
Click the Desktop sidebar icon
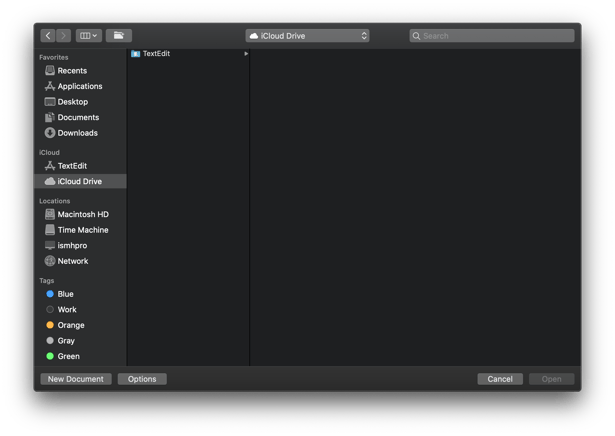[50, 102]
